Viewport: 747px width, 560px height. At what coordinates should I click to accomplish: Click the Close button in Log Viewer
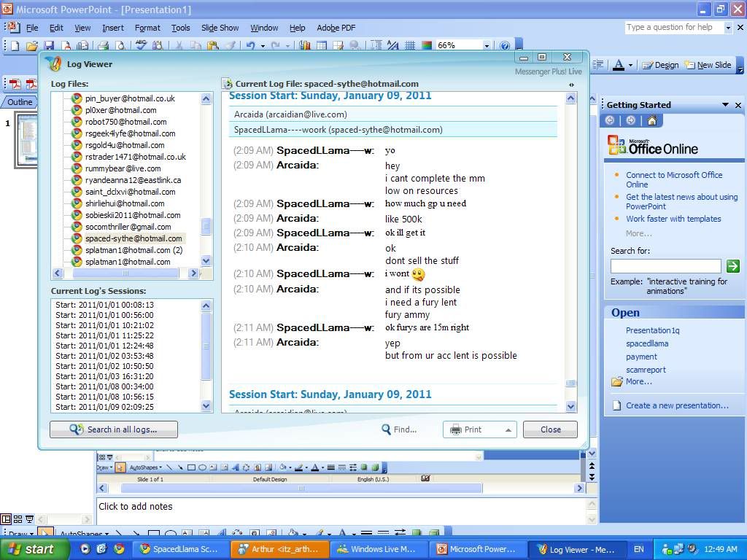coord(550,429)
